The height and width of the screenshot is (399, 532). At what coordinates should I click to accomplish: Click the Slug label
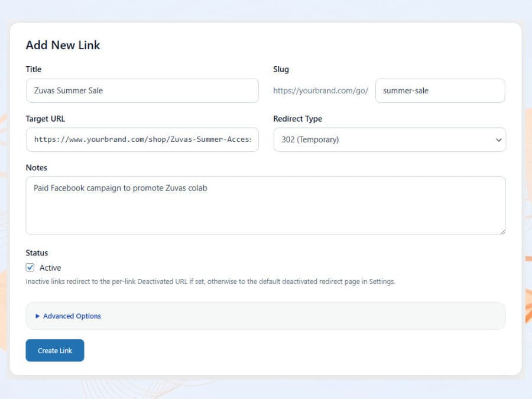coord(281,69)
